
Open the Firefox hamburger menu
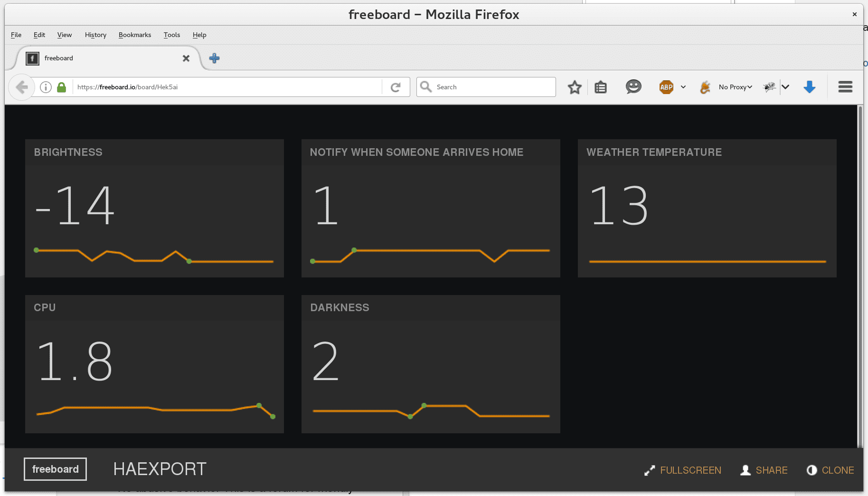845,87
